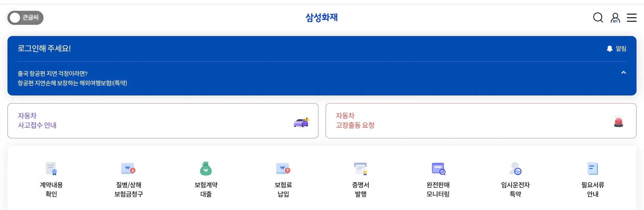The image size is (644, 210).
Task: Open the 알림 notifications bell
Action: click(x=616, y=48)
